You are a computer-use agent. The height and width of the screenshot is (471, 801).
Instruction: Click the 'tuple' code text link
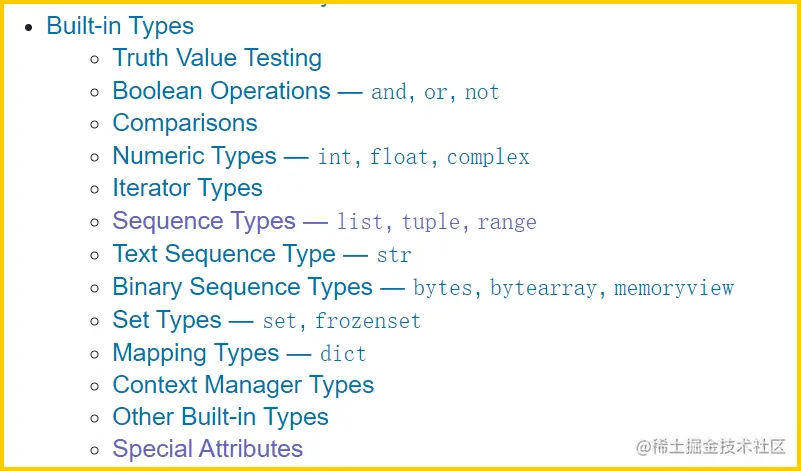[x=431, y=223]
